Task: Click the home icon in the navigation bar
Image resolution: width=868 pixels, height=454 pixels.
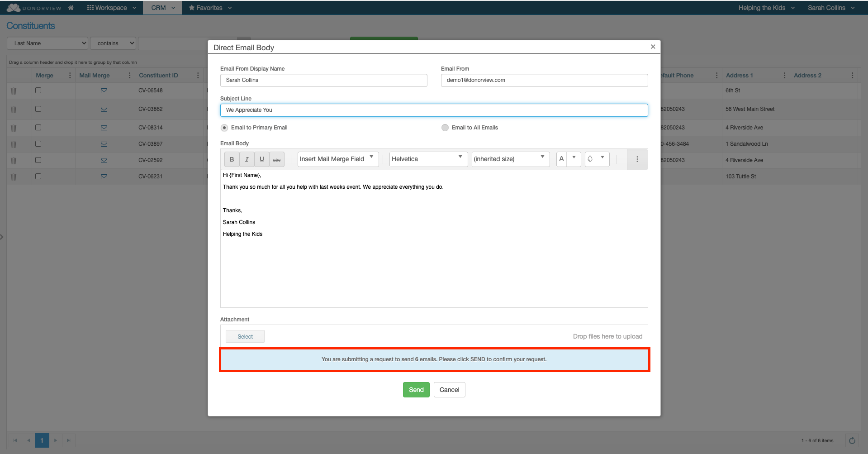Action: [71, 7]
